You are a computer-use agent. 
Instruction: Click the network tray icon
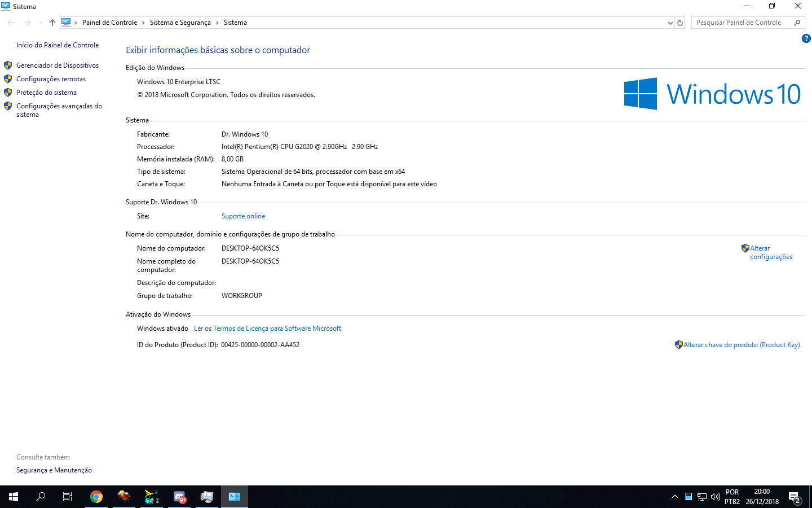point(702,497)
